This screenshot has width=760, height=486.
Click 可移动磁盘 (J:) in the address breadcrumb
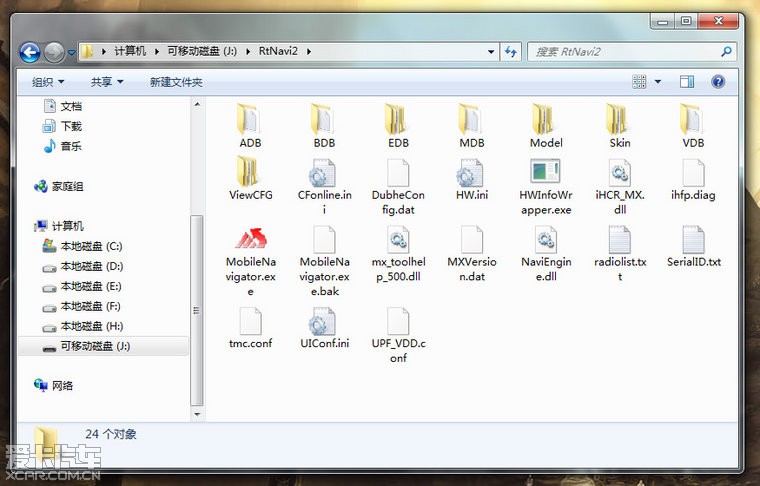[202, 51]
